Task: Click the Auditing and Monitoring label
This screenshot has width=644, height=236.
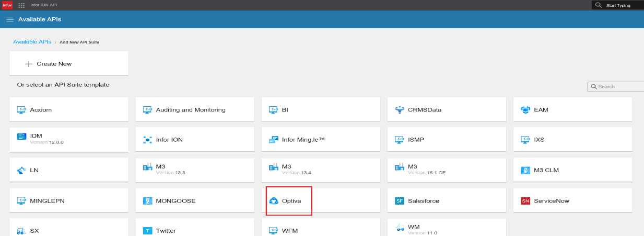Action: (191, 110)
